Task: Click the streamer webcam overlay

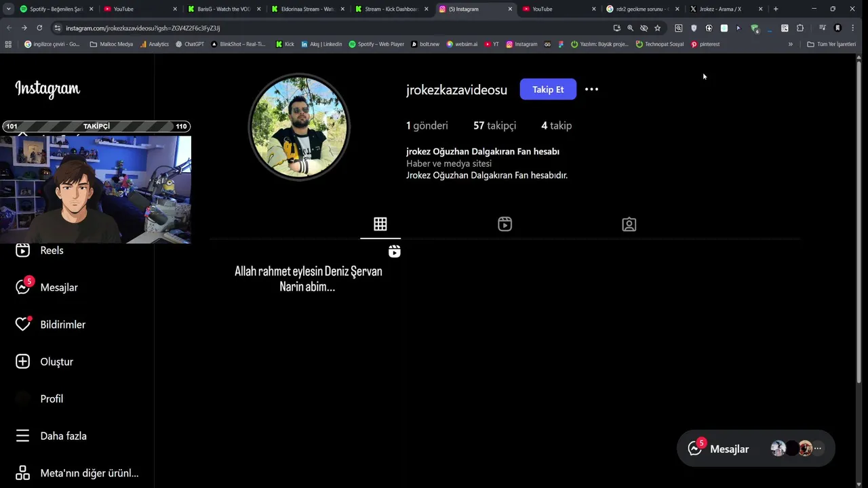Action: pyautogui.click(x=96, y=189)
